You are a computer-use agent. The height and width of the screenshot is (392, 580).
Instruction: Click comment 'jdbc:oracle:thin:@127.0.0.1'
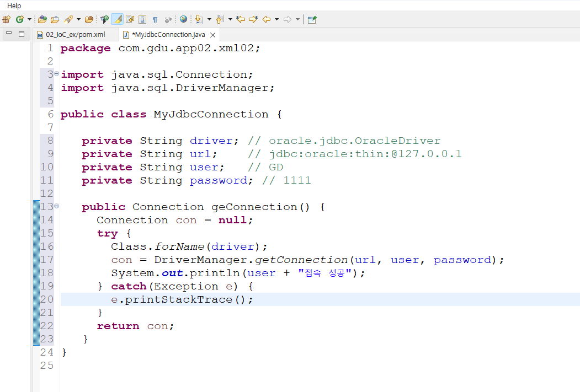(365, 154)
